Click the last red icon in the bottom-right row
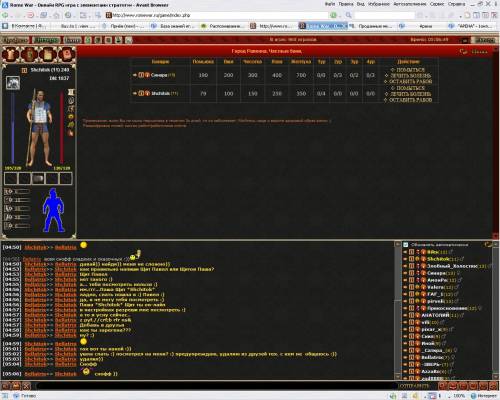The image size is (500, 400). (493, 386)
